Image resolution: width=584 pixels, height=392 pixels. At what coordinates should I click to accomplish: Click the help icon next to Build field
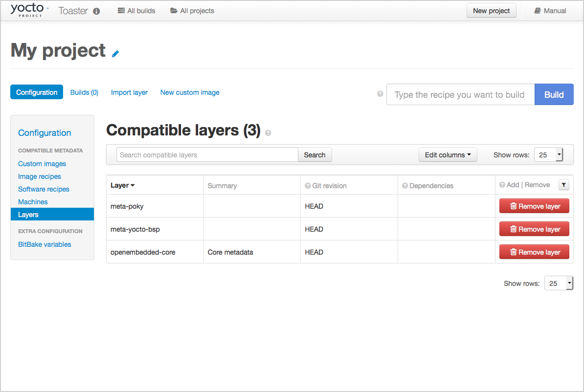coord(380,94)
